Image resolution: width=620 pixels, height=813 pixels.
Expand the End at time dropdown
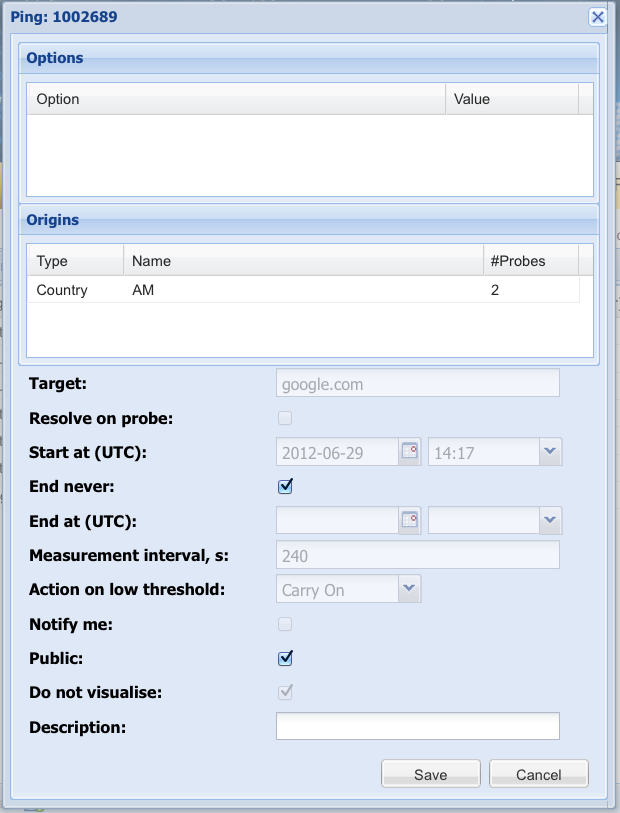click(x=550, y=520)
